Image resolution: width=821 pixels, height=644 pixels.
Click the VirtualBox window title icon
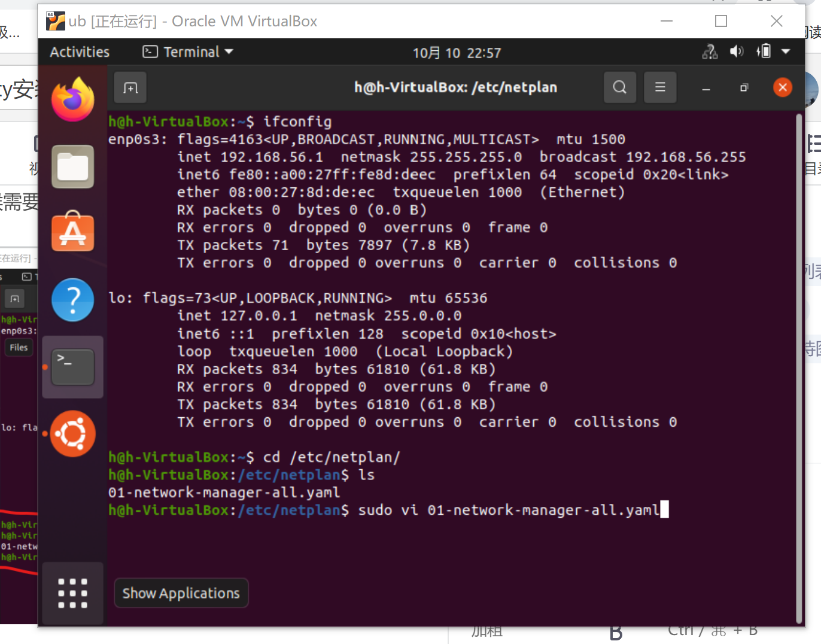click(x=56, y=21)
